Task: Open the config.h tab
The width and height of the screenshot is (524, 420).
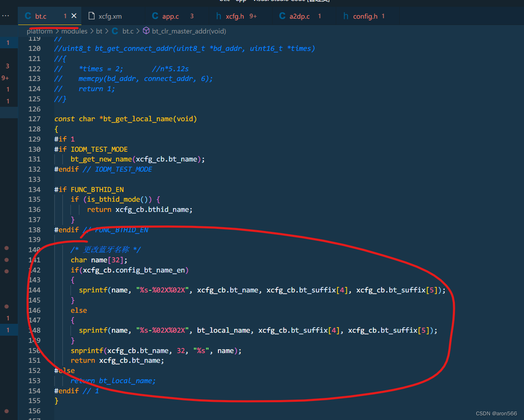Action: (x=365, y=17)
